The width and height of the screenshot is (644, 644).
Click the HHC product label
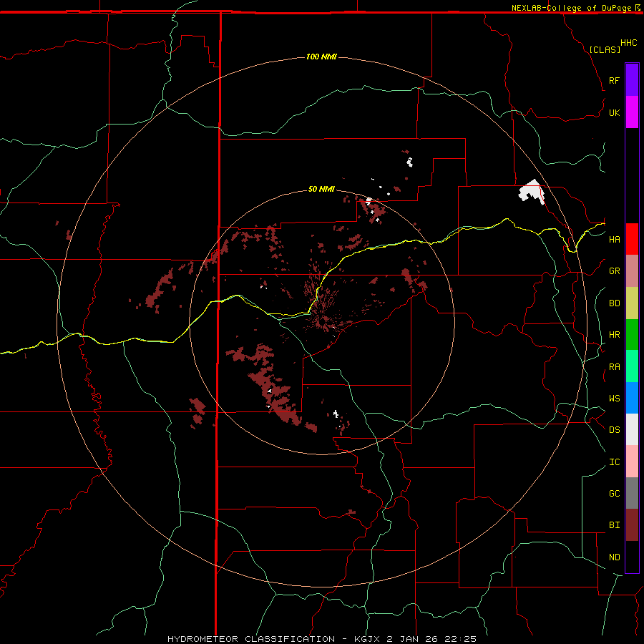[629, 43]
